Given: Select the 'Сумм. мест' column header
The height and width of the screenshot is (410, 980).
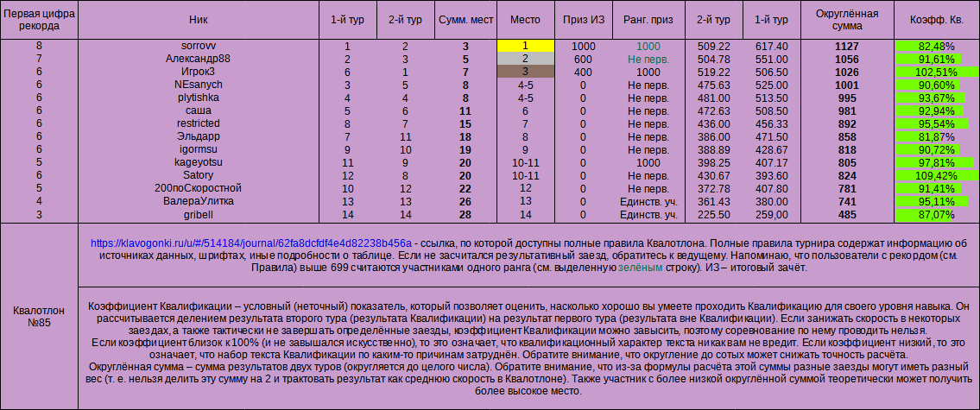Looking at the screenshot, I should coord(466,20).
